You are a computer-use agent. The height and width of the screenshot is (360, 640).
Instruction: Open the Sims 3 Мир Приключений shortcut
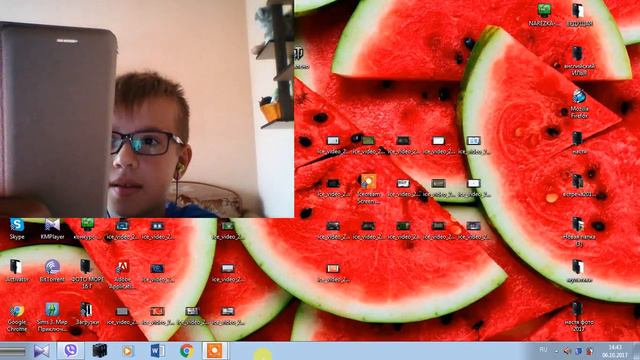coord(52,317)
